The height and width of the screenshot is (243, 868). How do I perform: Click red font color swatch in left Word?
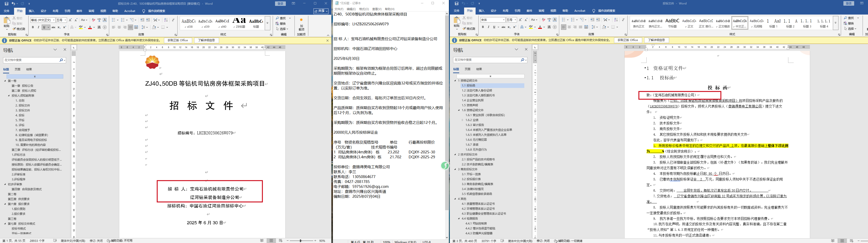90,27
